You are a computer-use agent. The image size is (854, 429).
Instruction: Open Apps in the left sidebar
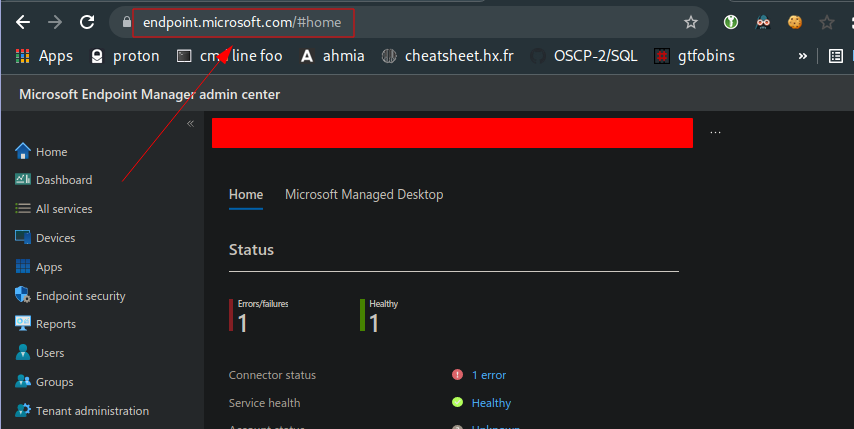49,267
